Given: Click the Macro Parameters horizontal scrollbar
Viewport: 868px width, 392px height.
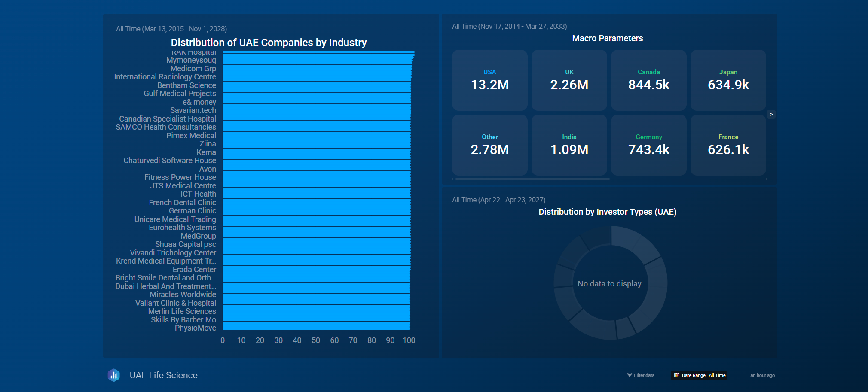Looking at the screenshot, I should tap(532, 179).
